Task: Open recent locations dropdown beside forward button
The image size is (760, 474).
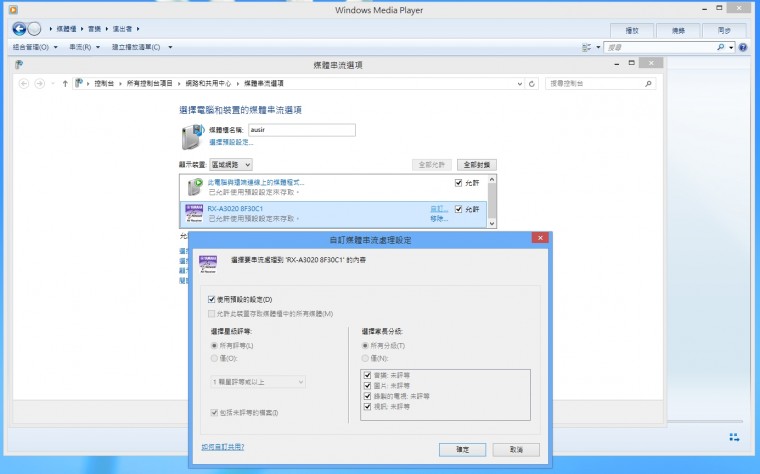Action: [52, 83]
